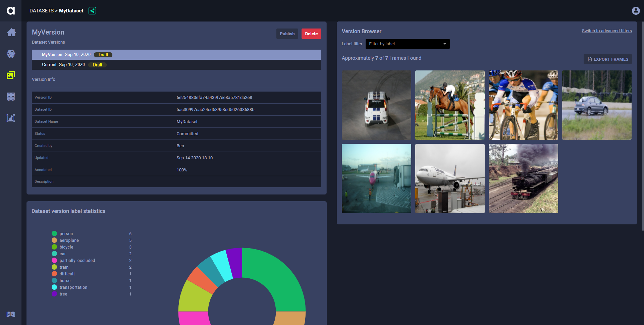Click the DATASETS breadcrumb link
This screenshot has height=325, width=644.
pos(41,11)
